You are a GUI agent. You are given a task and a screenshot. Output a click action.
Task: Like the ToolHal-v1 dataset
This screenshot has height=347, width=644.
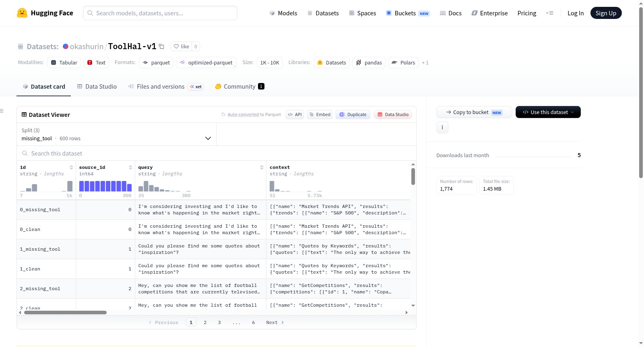(x=181, y=46)
